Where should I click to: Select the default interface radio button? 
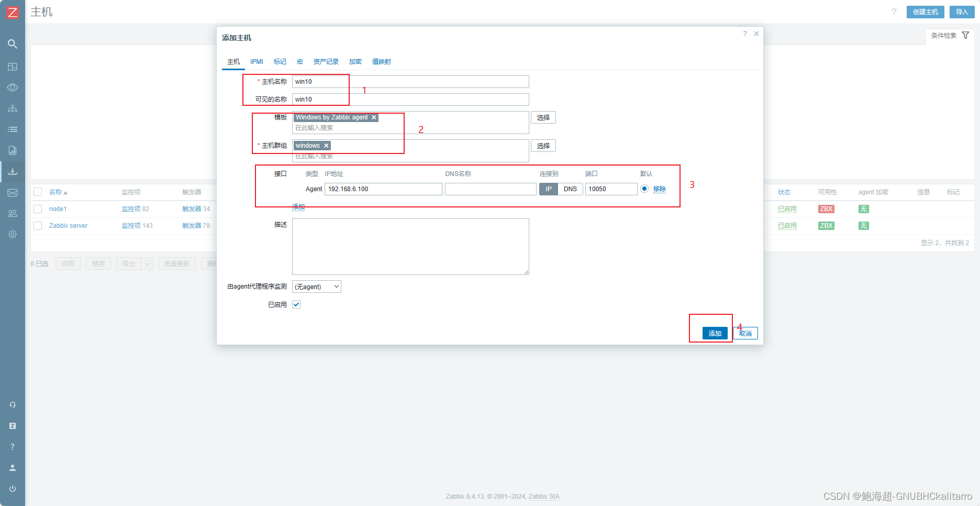pyautogui.click(x=644, y=189)
